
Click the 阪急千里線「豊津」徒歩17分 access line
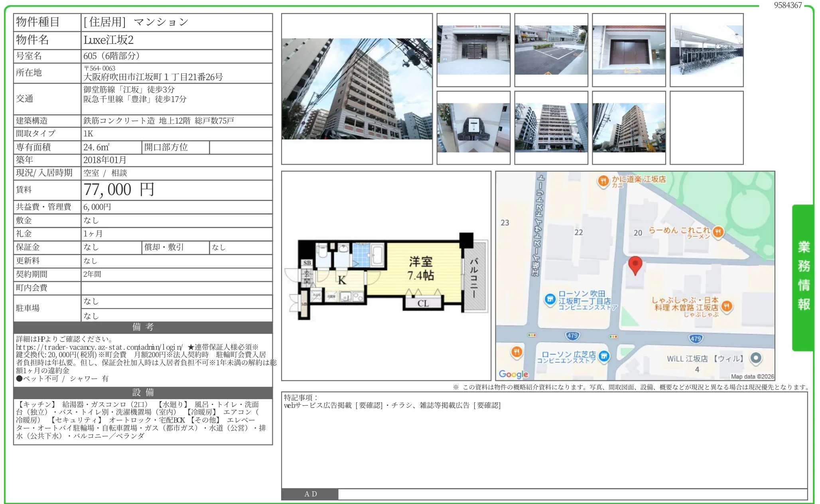click(135, 99)
